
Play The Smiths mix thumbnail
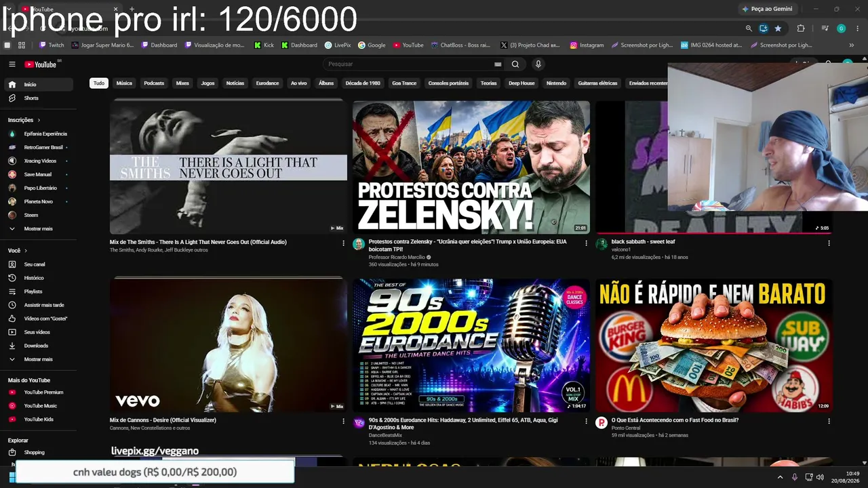coord(229,167)
